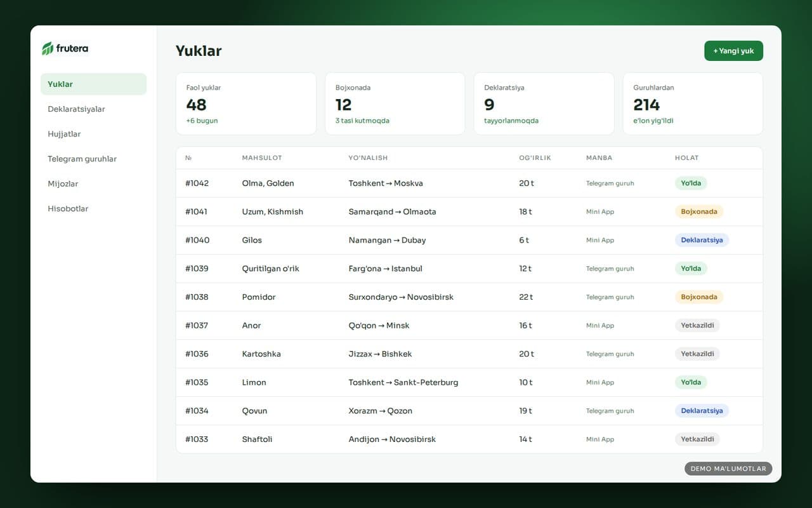The image size is (812, 508).
Task: Click the Yo'nalish column header
Action: pos(368,158)
